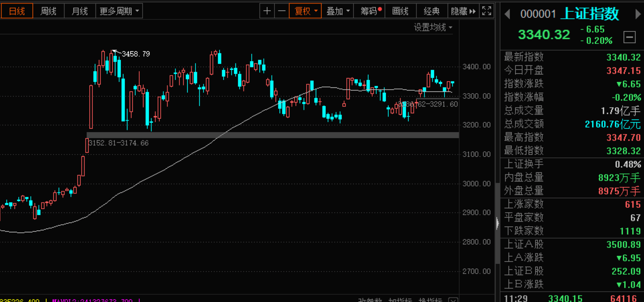This screenshot has width=644, height=302.
Task: Expand the 更多周期 period dropdown
Action: pos(120,11)
